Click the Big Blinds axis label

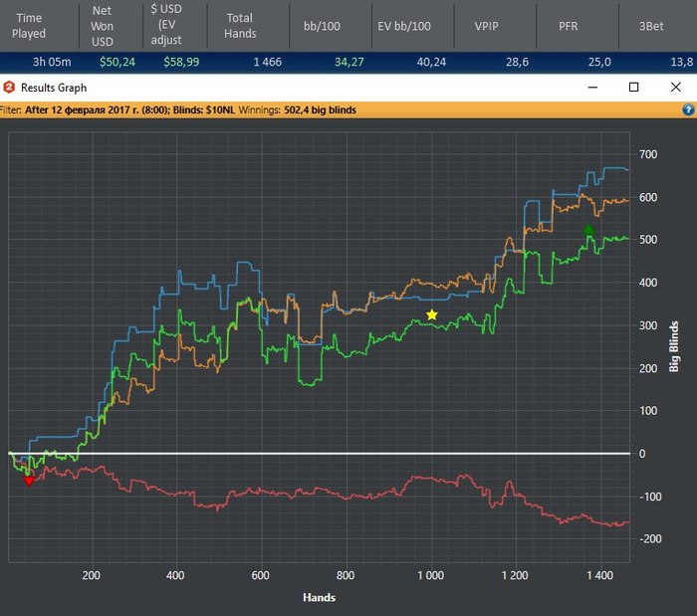coord(674,346)
